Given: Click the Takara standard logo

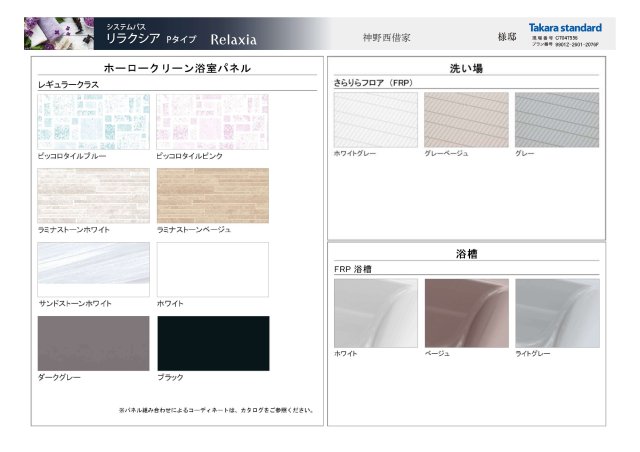Looking at the screenshot, I should coord(565,28).
